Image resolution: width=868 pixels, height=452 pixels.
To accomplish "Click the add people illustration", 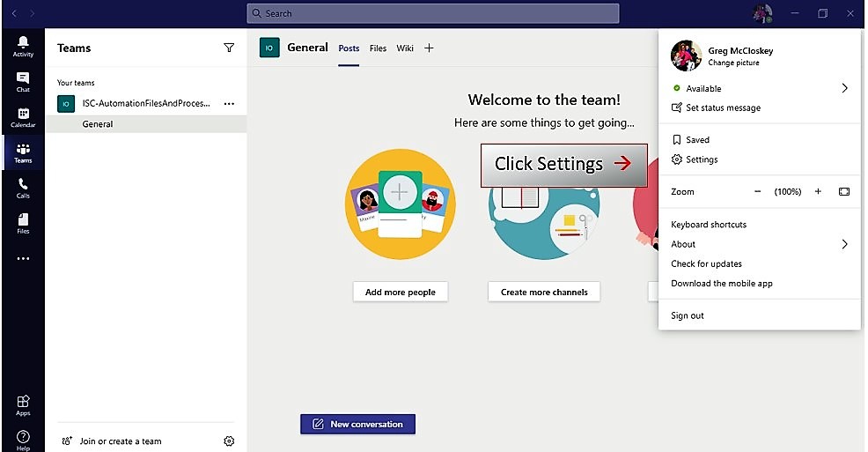I will pyautogui.click(x=401, y=204).
